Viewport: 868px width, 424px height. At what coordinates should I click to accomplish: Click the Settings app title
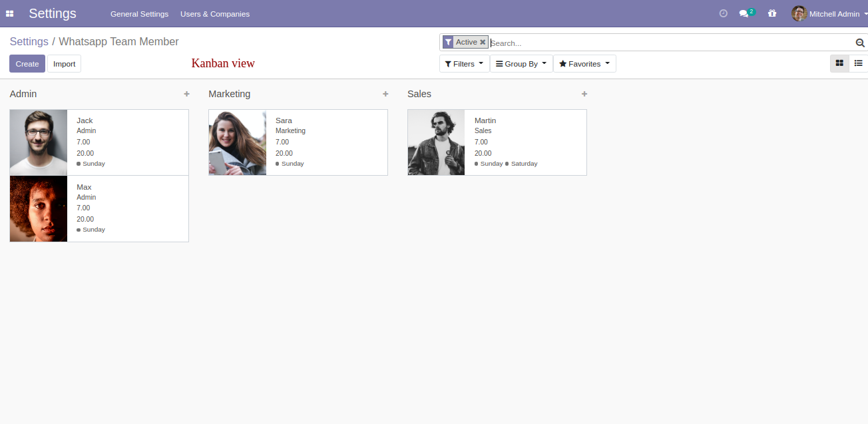click(53, 13)
